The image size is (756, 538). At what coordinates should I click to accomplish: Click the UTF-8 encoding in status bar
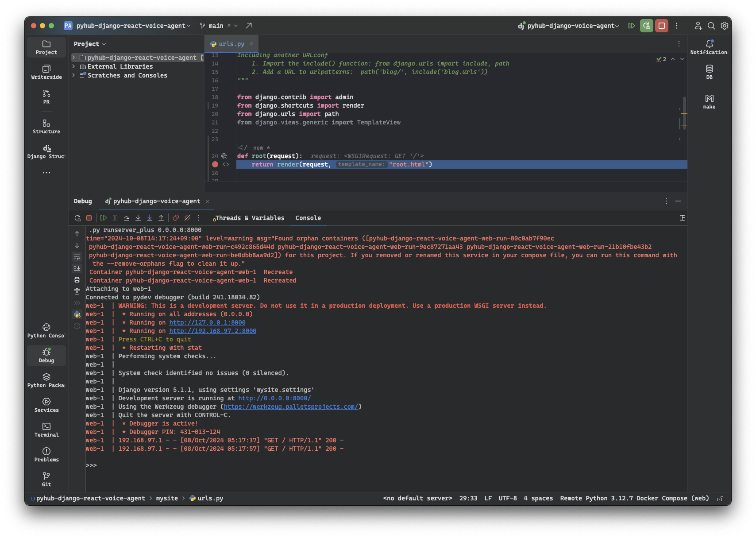pos(507,498)
